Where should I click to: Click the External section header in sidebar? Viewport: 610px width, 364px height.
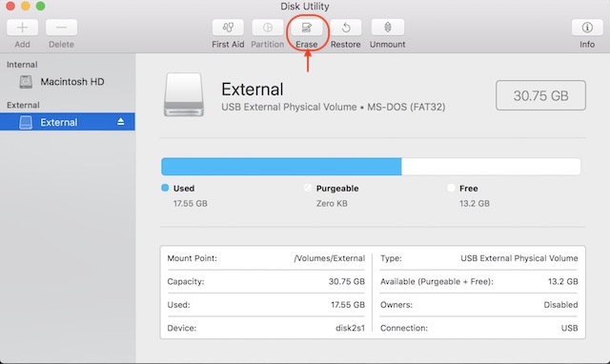pos(23,105)
